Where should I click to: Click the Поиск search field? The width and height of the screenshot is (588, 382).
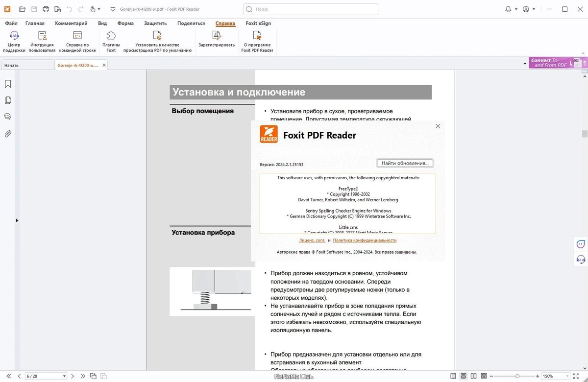[x=311, y=9]
